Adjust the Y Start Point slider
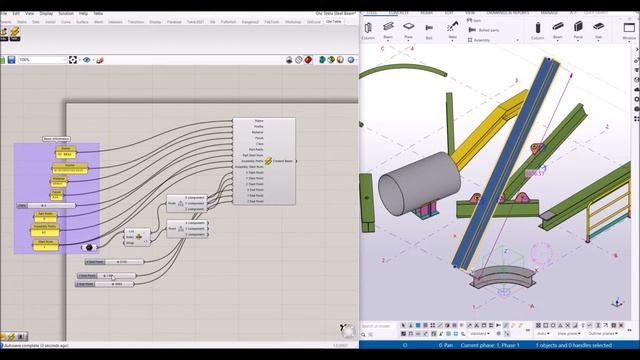The height and width of the screenshot is (360, 640). (x=106, y=276)
